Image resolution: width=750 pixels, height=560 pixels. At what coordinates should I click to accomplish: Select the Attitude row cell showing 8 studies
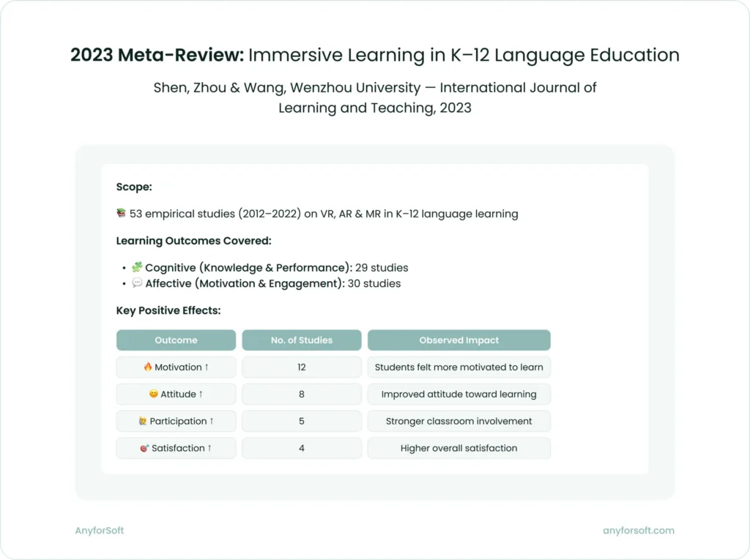(302, 394)
